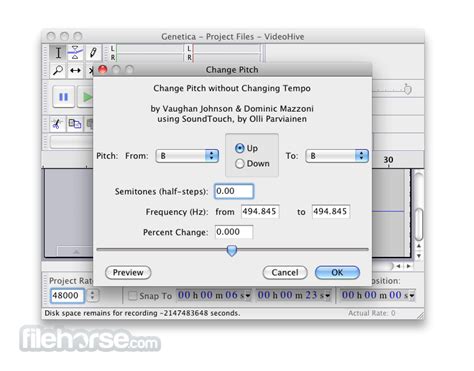Click the Actual Rate: 0 status text
This screenshot has width=474, height=371.
coord(372,313)
